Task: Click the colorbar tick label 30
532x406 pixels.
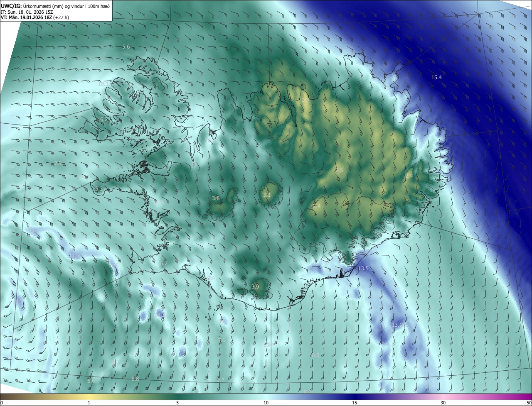Action: (x=443, y=403)
